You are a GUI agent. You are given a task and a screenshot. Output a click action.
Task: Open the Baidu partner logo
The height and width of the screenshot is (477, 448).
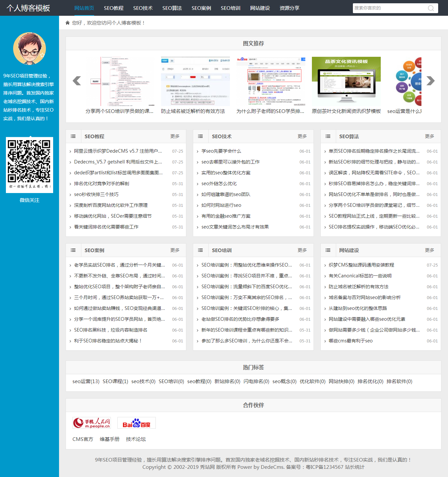(x=136, y=423)
